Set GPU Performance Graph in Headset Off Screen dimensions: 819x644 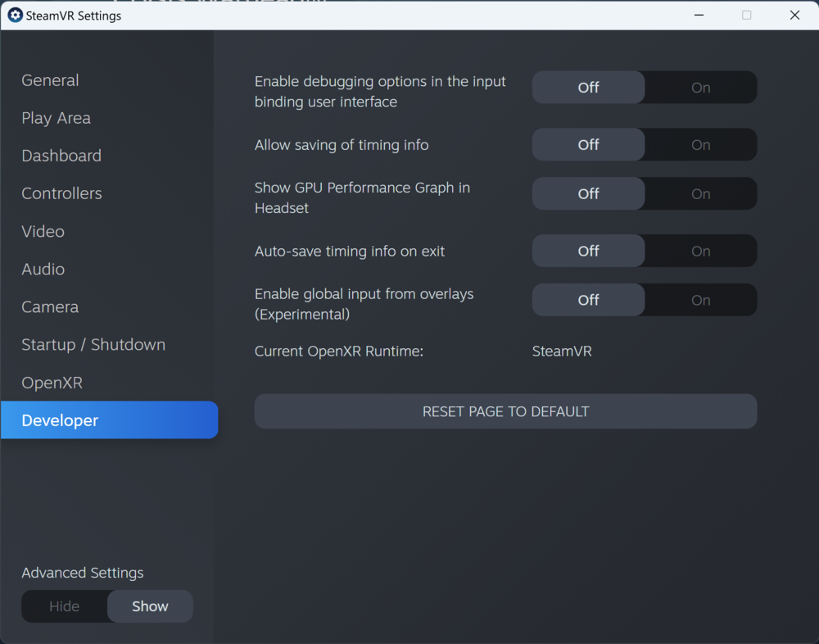tap(588, 193)
